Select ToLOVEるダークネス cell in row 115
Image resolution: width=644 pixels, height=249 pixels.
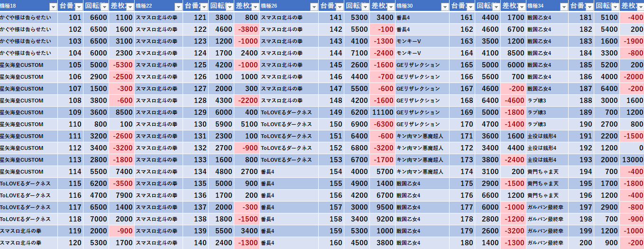coord(28,184)
